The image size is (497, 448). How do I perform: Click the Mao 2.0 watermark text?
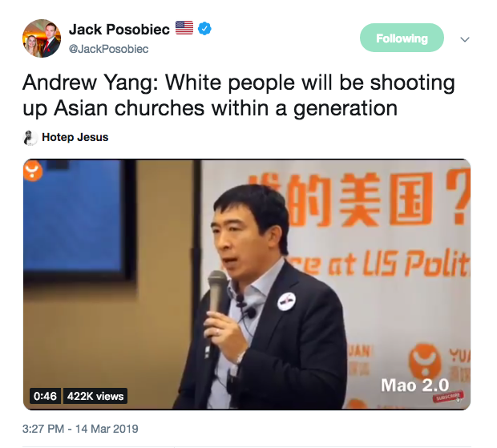(415, 385)
